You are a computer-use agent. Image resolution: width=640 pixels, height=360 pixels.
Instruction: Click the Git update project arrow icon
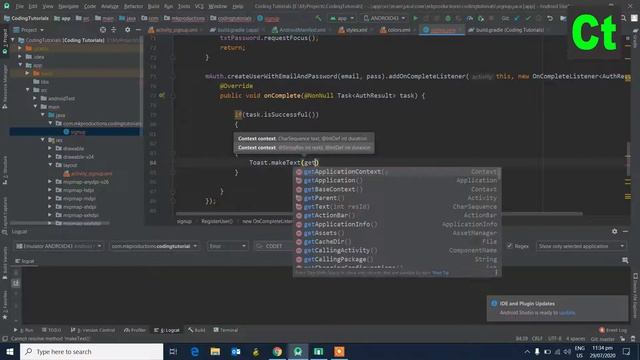[x=517, y=18]
